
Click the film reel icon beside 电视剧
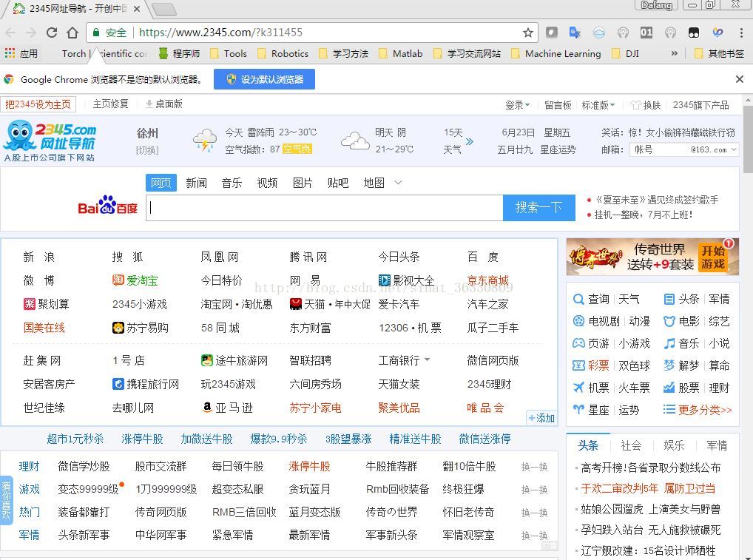[x=578, y=321]
